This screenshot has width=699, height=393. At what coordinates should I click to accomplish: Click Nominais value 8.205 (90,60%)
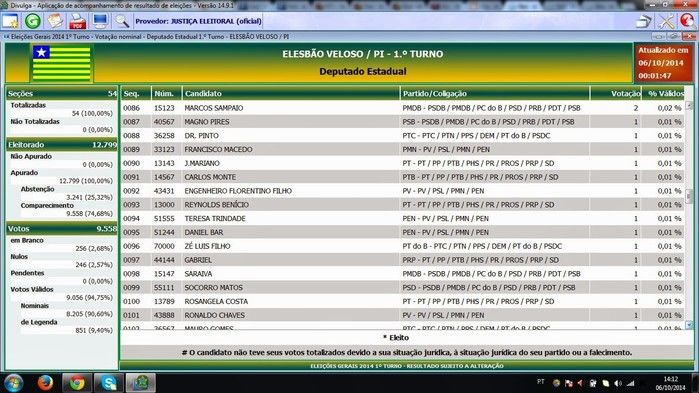pos(90,314)
